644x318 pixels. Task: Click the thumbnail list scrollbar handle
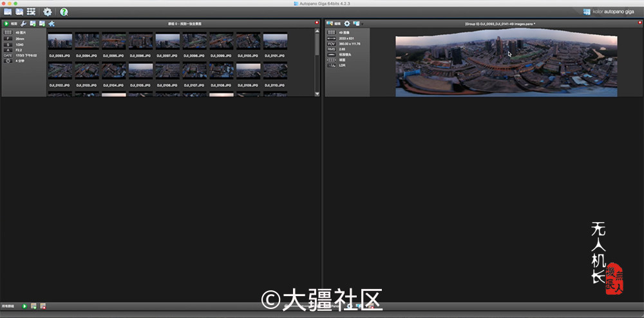317,44
